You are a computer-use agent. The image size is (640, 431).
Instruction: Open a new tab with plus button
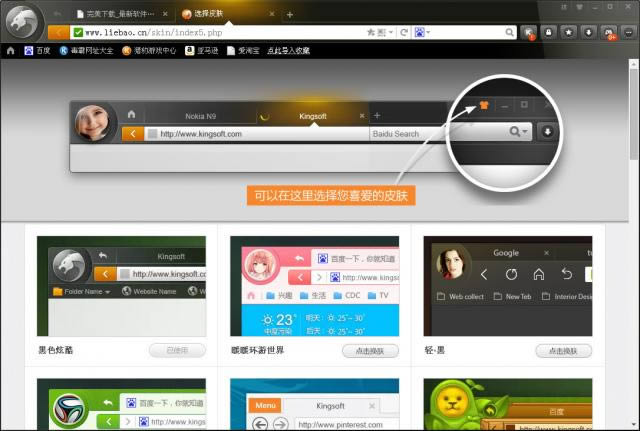[x=289, y=15]
